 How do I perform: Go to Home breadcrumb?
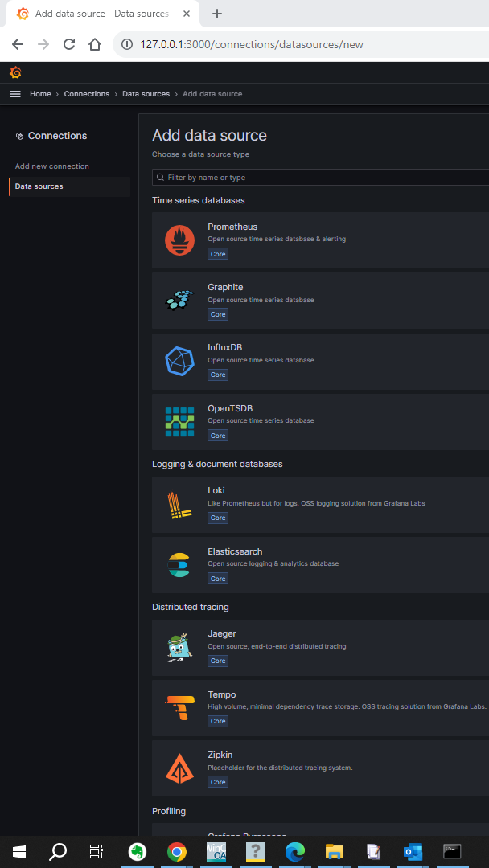(x=40, y=94)
